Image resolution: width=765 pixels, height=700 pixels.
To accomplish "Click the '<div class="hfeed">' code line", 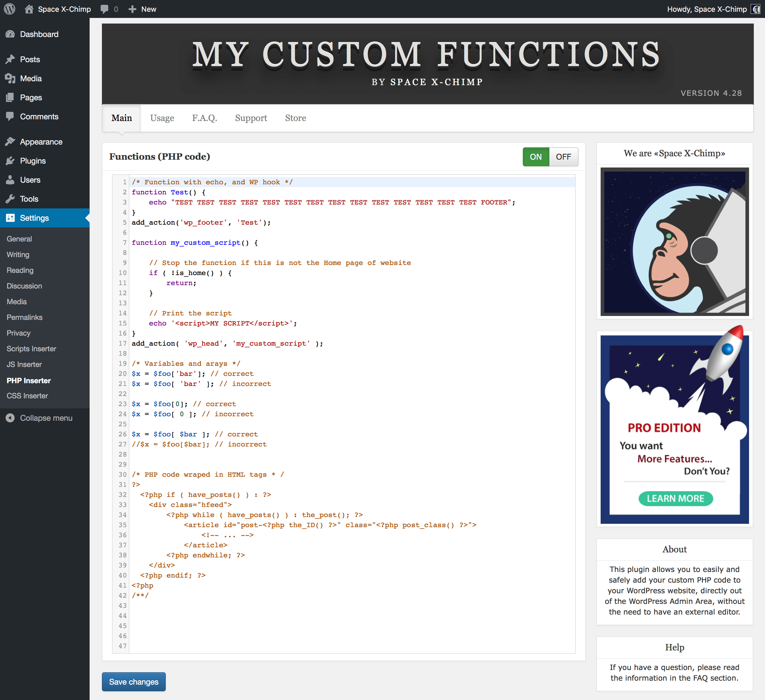I will [x=190, y=504].
